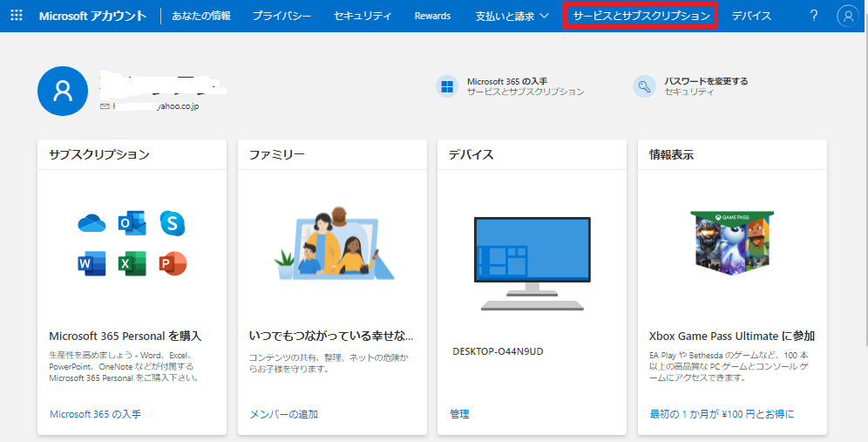
Task: Open the セキュリティ tab
Action: pos(363,16)
